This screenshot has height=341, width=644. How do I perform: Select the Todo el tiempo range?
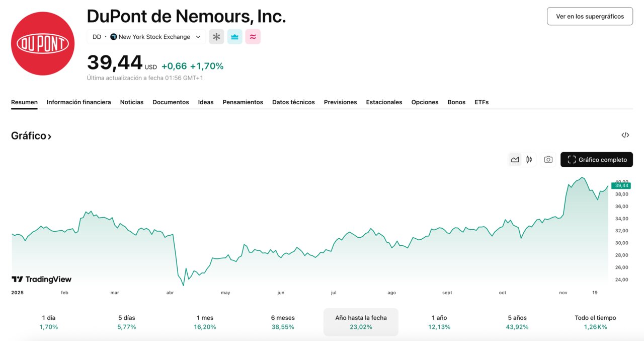[x=595, y=322]
